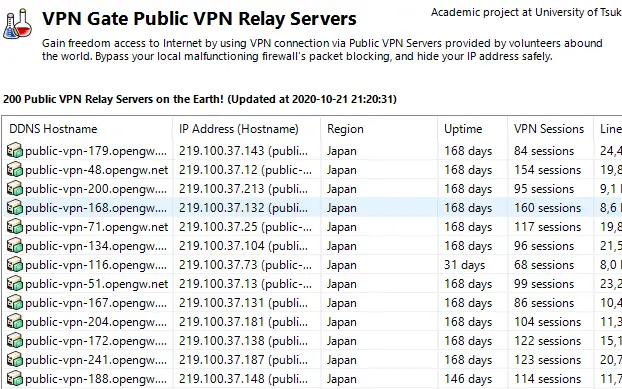
Task: Click the 96 sessions cell
Action: pyautogui.click(x=544, y=246)
